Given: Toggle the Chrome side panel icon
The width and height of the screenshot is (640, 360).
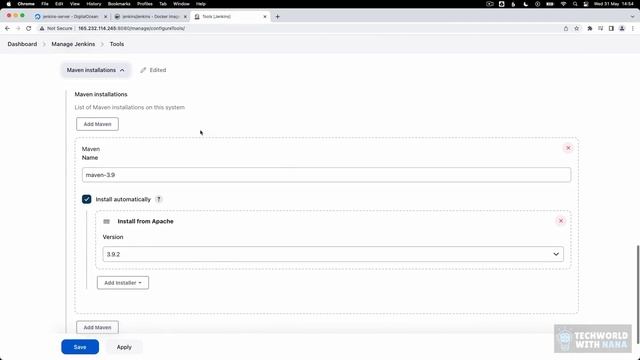Looking at the screenshot, I should (x=611, y=28).
